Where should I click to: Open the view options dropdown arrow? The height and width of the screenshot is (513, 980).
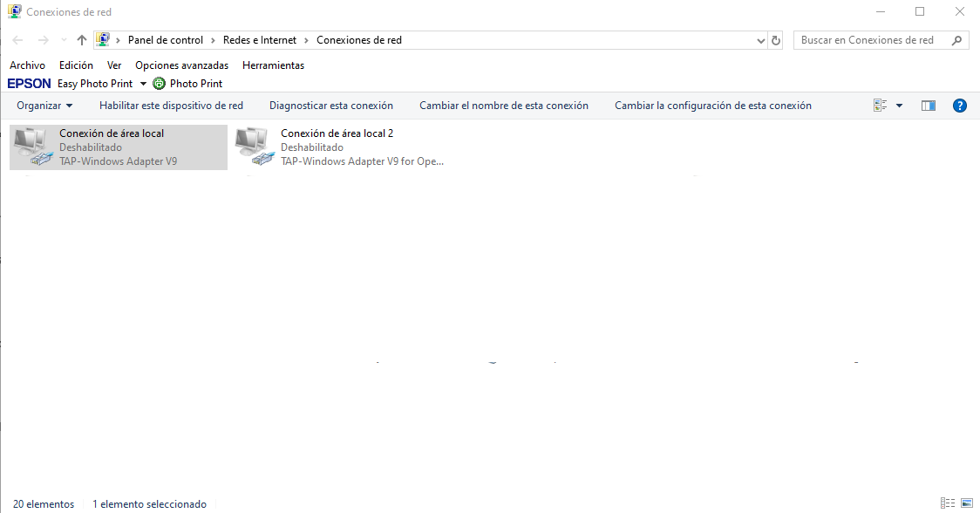pyautogui.click(x=899, y=106)
